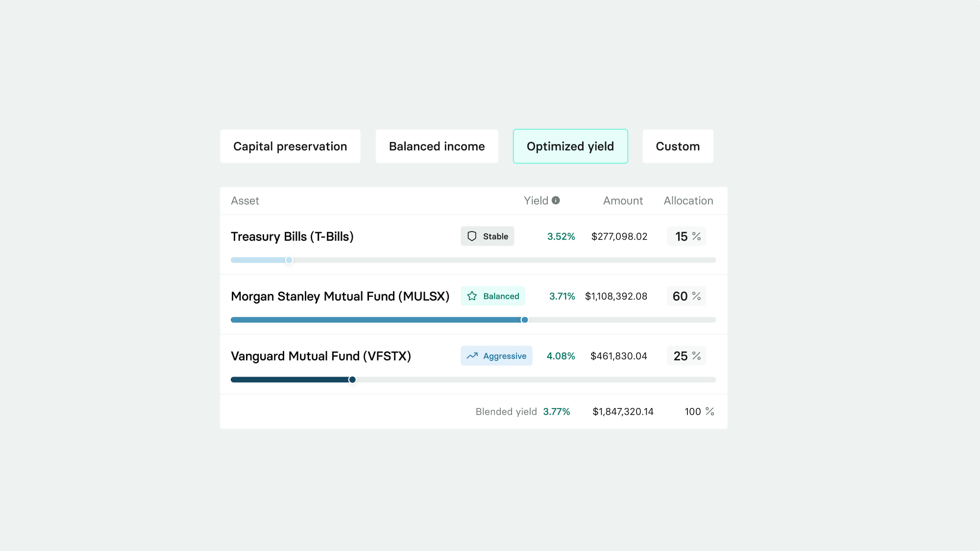Click the Stable label badge
Viewport: 980px width, 551px height.
pyautogui.click(x=488, y=237)
